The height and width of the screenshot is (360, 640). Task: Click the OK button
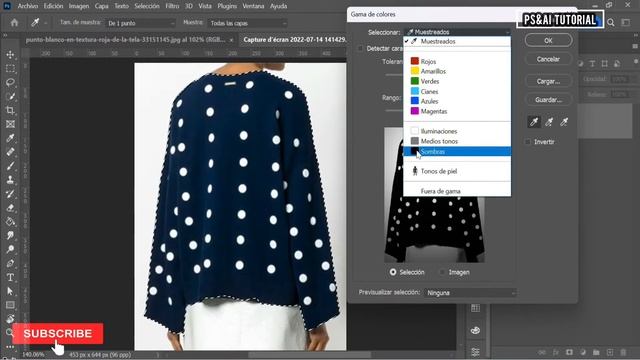(x=548, y=40)
